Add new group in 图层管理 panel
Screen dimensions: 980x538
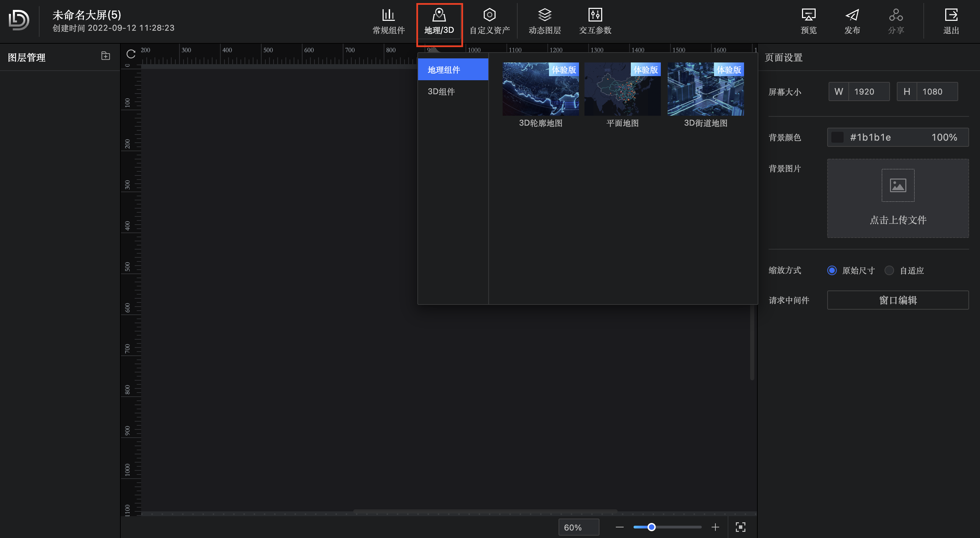(105, 56)
